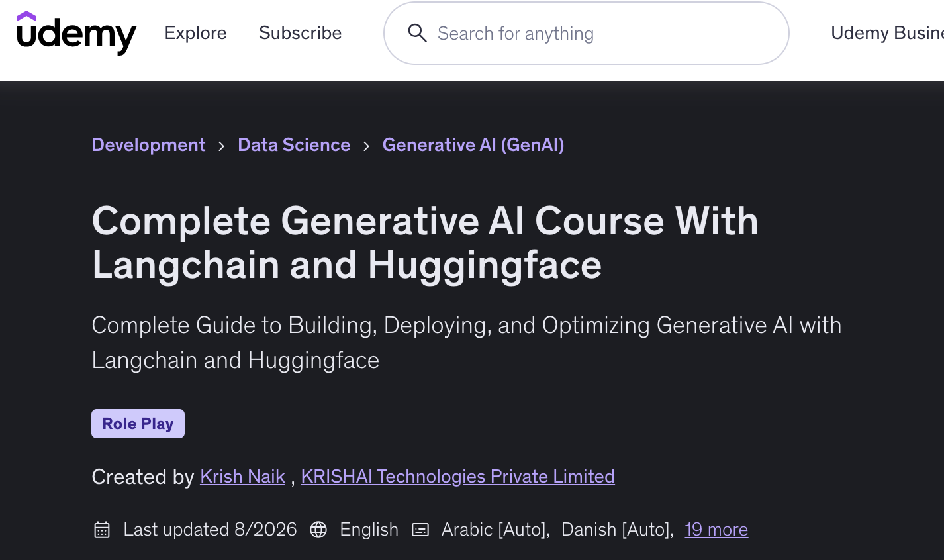The image size is (944, 560).
Task: Click the Arabic [Auto] subtitle text
Action: point(495,530)
